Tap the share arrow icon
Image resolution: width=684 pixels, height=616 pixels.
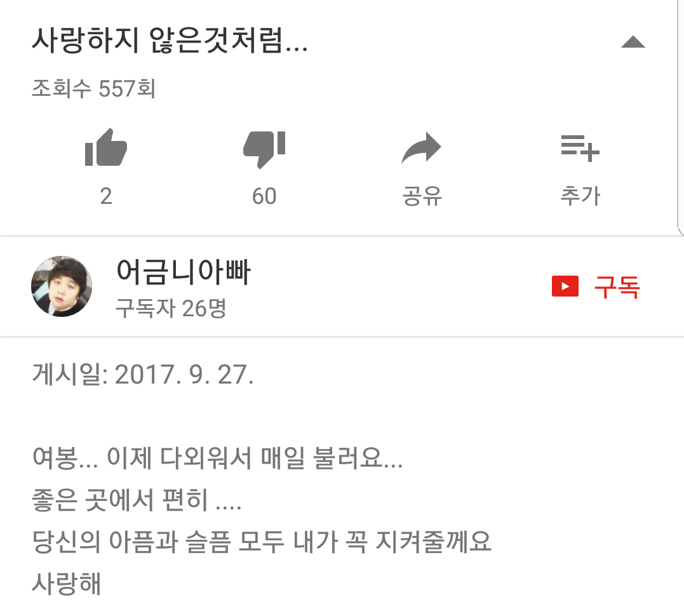click(422, 147)
